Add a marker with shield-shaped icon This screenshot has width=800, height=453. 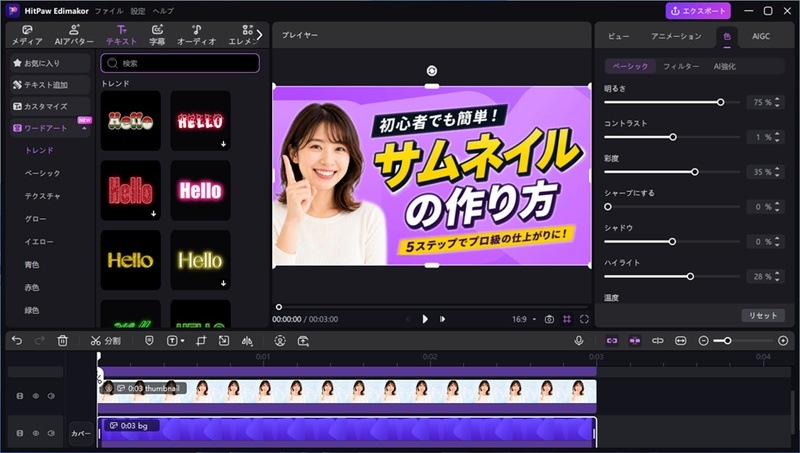point(149,340)
